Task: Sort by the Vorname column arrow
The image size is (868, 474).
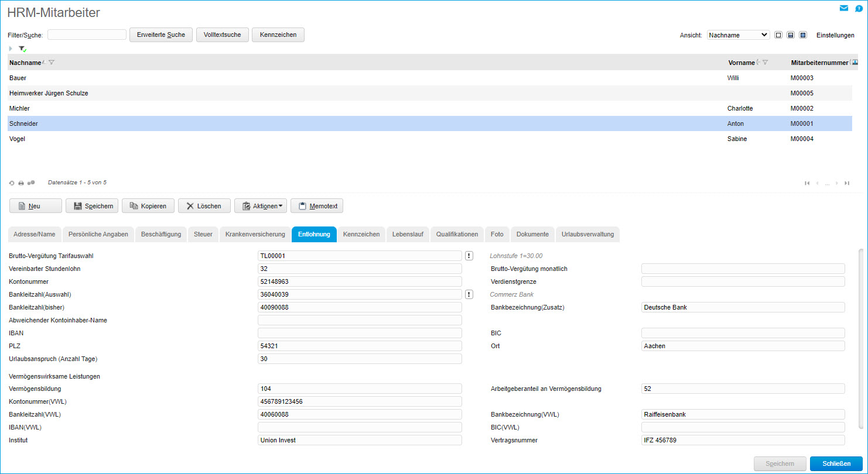Action: [x=758, y=62]
